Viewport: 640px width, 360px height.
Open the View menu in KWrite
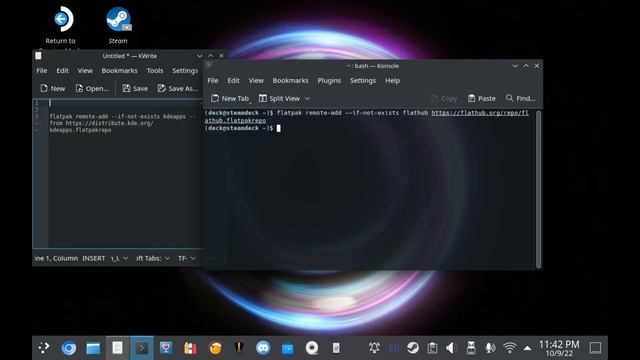85,71
